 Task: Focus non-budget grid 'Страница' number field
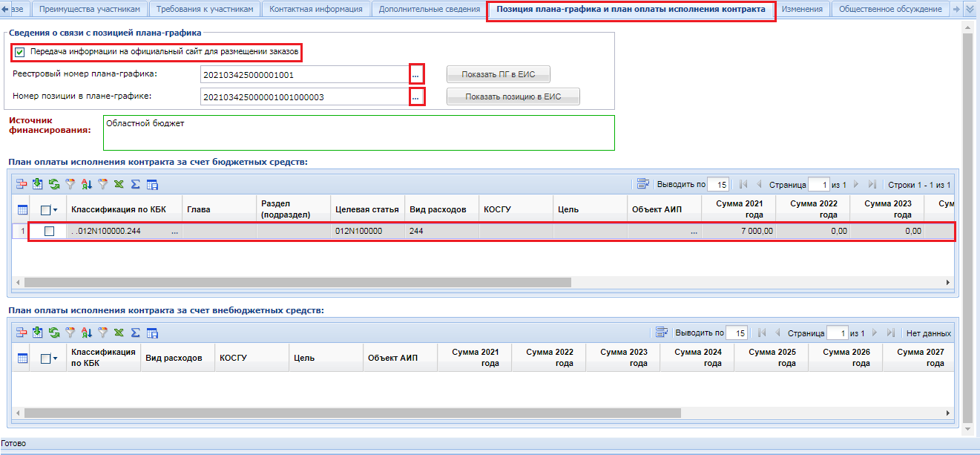pos(837,333)
